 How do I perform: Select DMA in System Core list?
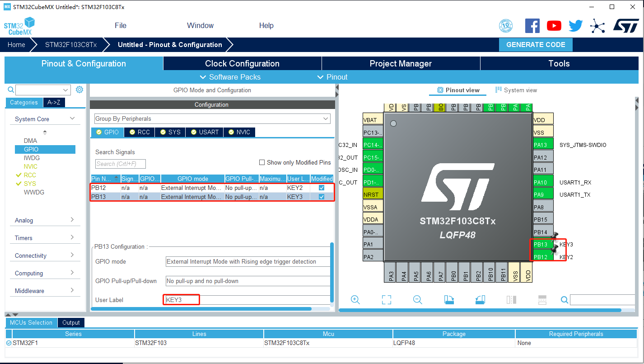tap(31, 141)
